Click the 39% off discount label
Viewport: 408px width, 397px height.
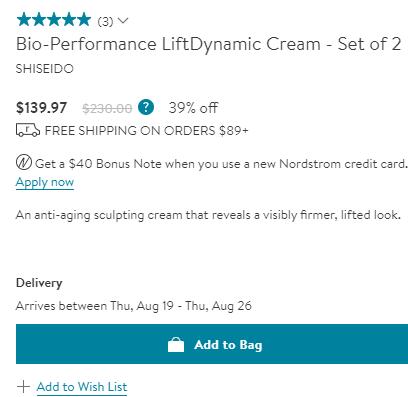[193, 108]
